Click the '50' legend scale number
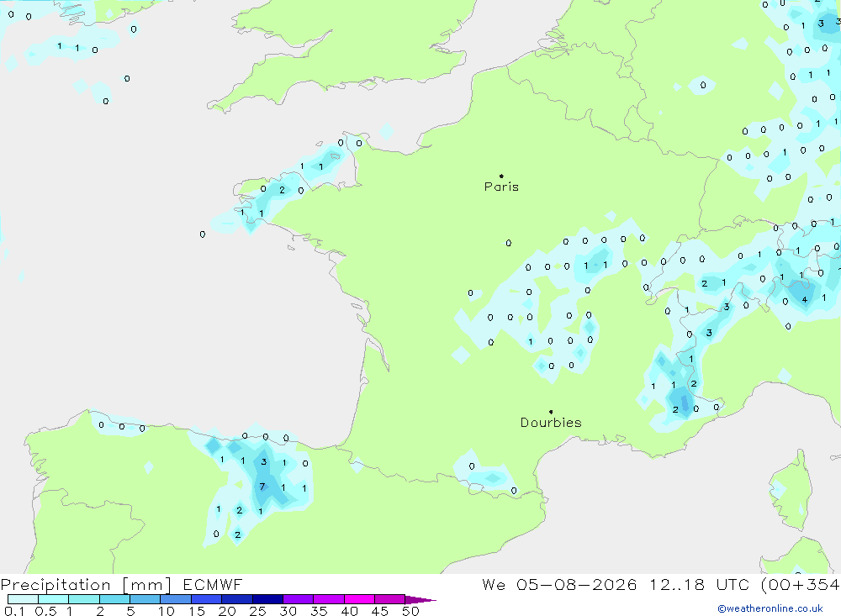This screenshot has width=841, height=616. [x=410, y=611]
